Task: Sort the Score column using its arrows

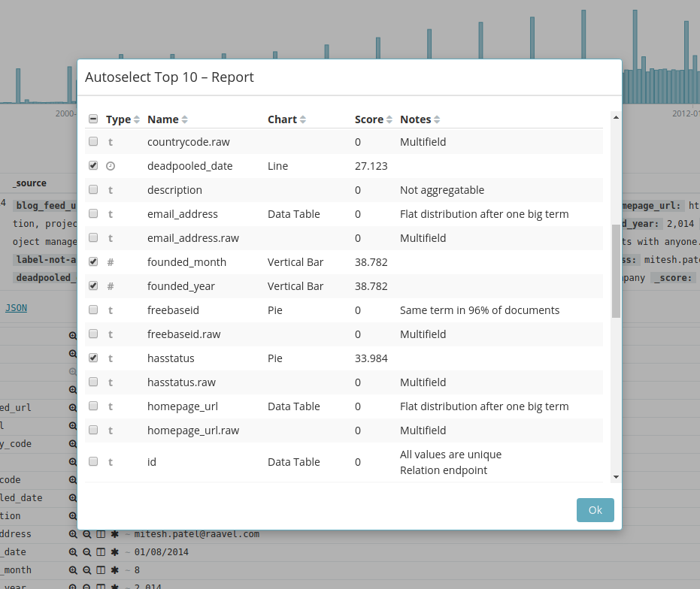Action: click(x=390, y=119)
